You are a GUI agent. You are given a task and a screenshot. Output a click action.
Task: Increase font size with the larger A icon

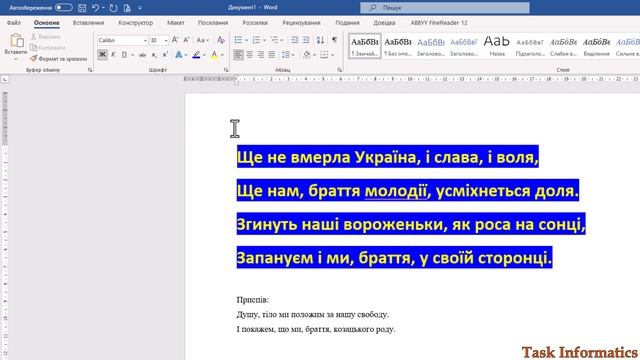(175, 40)
